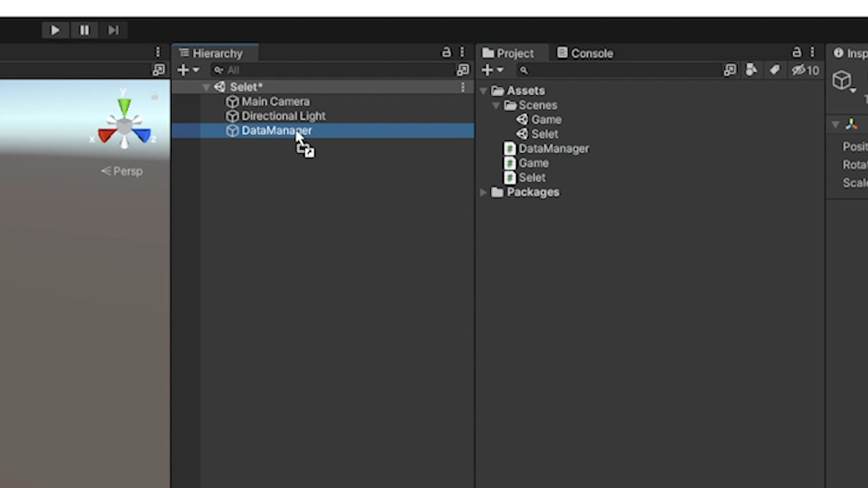The image size is (868, 488).
Task: Click the Hierarchy search field
Action: click(335, 70)
